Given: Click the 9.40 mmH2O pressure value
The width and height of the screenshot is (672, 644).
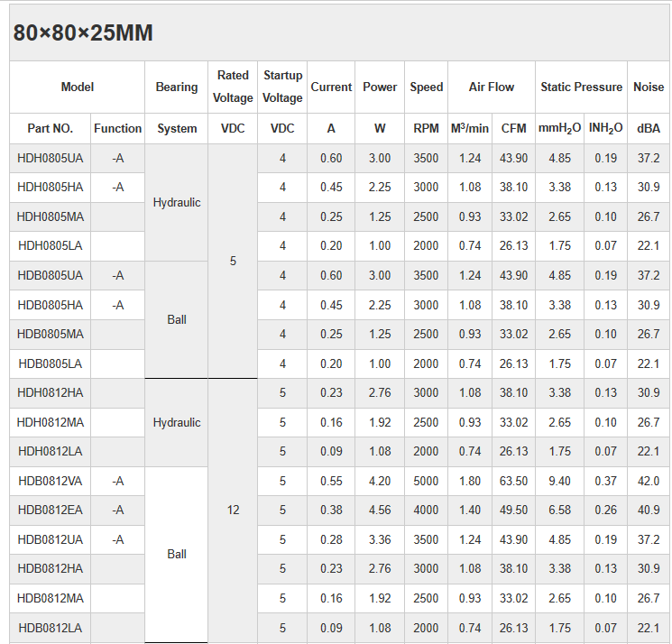Looking at the screenshot, I should click(x=559, y=481).
